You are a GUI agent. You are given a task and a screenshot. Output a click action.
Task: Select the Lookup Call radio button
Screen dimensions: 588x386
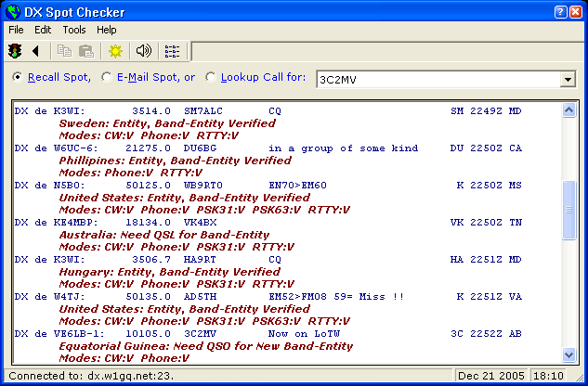[x=210, y=77]
